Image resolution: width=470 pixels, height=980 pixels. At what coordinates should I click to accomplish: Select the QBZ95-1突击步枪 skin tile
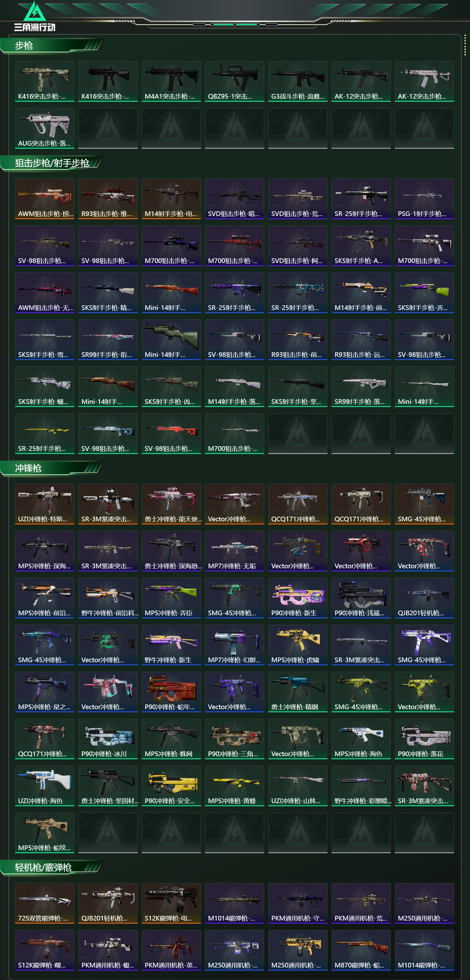pos(234,81)
